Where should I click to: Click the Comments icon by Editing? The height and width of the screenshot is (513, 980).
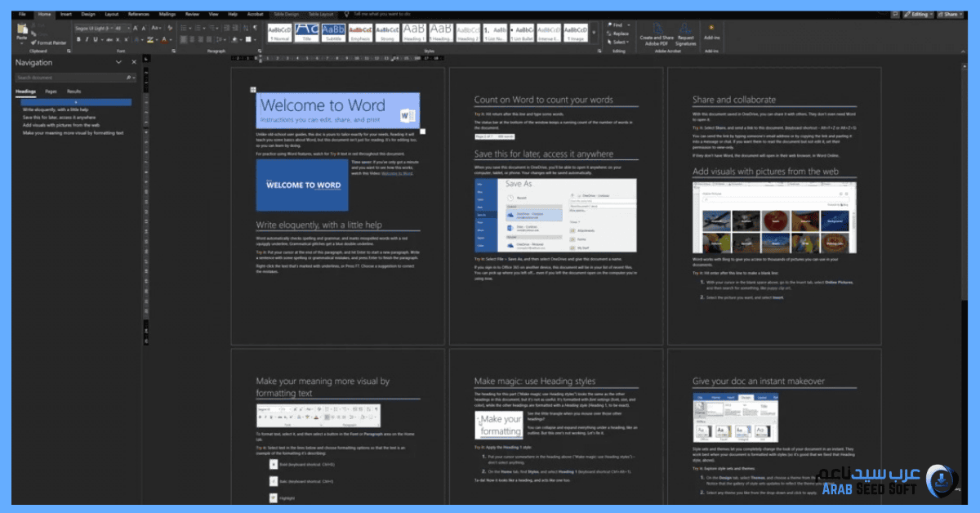[895, 14]
